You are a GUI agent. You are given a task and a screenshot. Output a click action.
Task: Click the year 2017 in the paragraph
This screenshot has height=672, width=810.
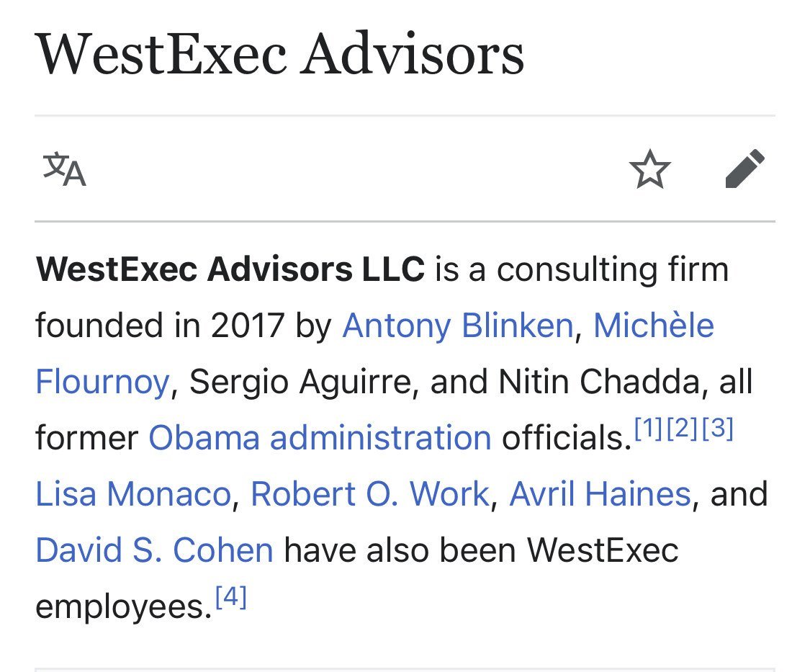(247, 326)
